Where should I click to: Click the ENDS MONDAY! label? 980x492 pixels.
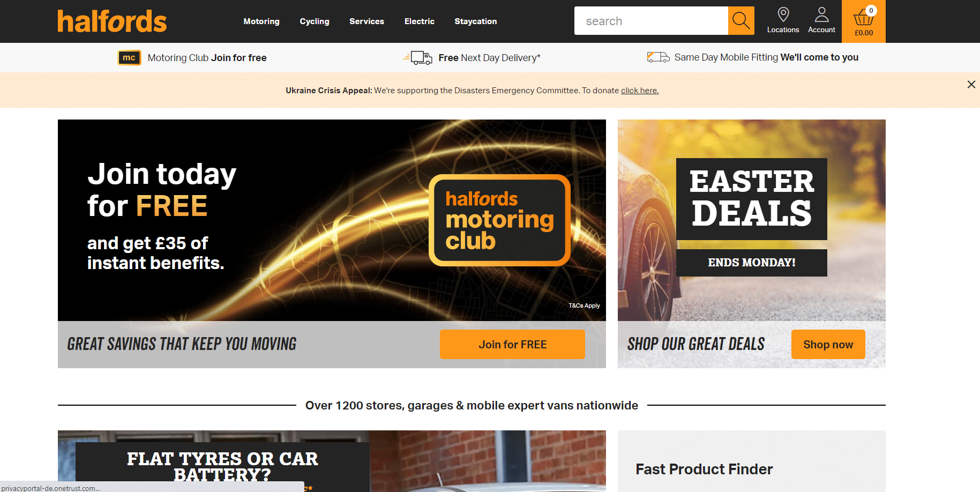[x=751, y=263]
